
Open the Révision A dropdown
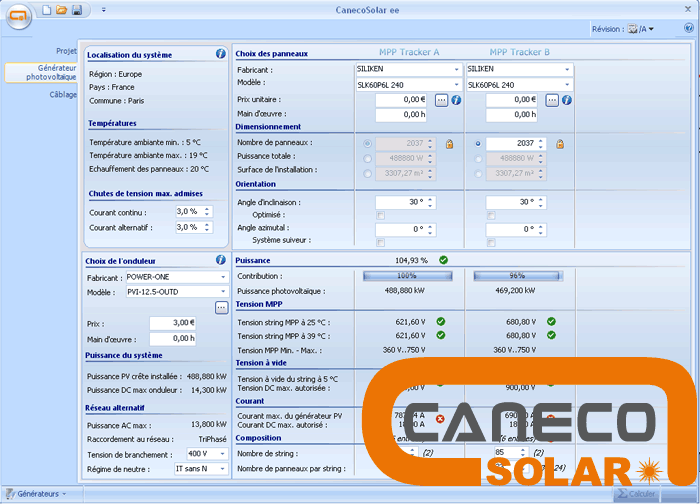[641, 29]
